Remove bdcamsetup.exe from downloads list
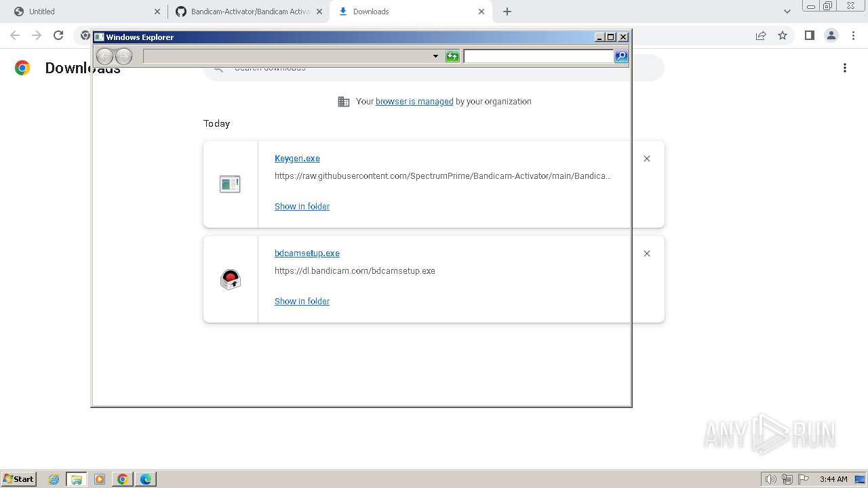Screen dimensions: 868x488 [x=647, y=253]
